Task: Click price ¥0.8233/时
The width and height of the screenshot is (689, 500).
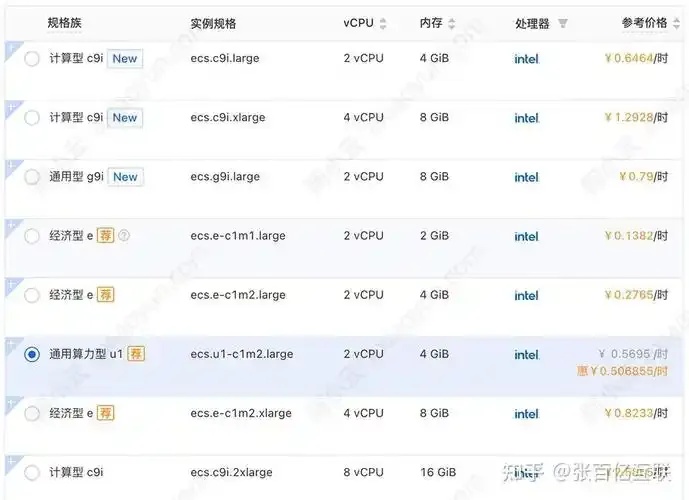Action: coord(636,413)
